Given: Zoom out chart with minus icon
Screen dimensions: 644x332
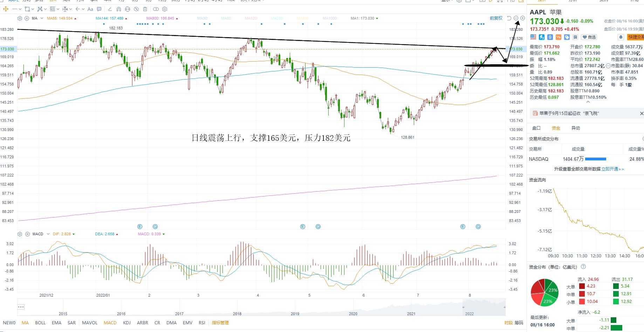Looking at the screenshot, I should coord(516,18).
